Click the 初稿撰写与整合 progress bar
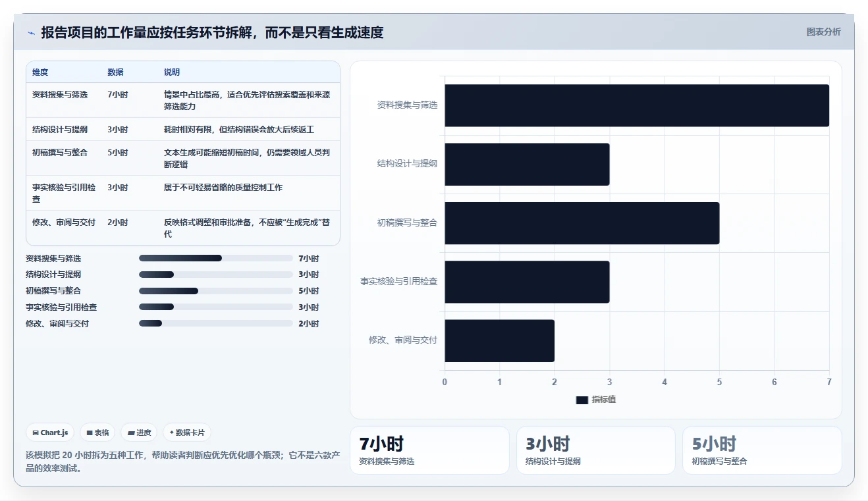 click(216, 291)
